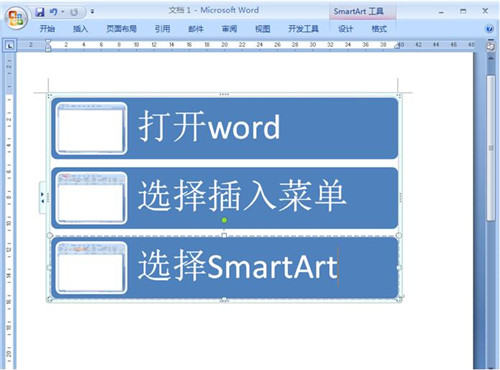Click picture placeholder in 选择插入菜单 row
Viewport: 500px width, 370px height.
(91, 198)
